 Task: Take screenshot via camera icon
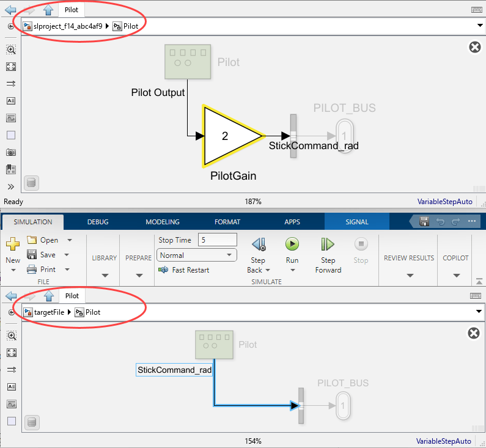11,152
